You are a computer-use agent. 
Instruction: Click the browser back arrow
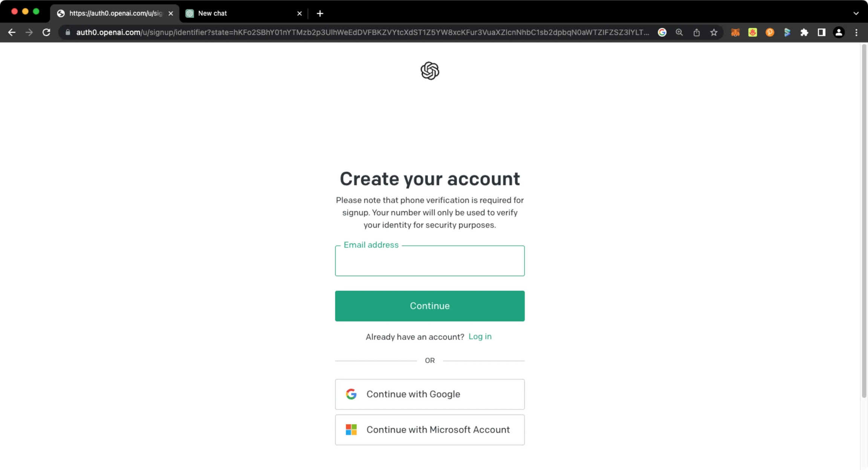[12, 32]
